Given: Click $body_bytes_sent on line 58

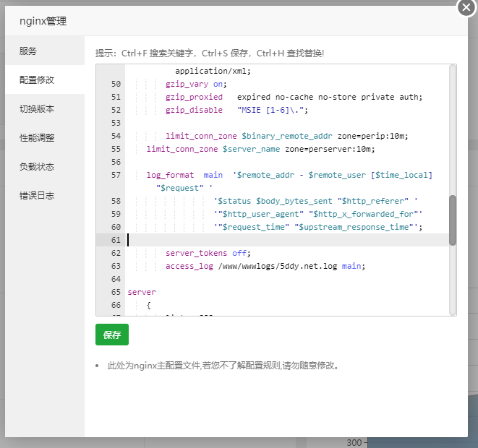Looking at the screenshot, I should point(294,202).
